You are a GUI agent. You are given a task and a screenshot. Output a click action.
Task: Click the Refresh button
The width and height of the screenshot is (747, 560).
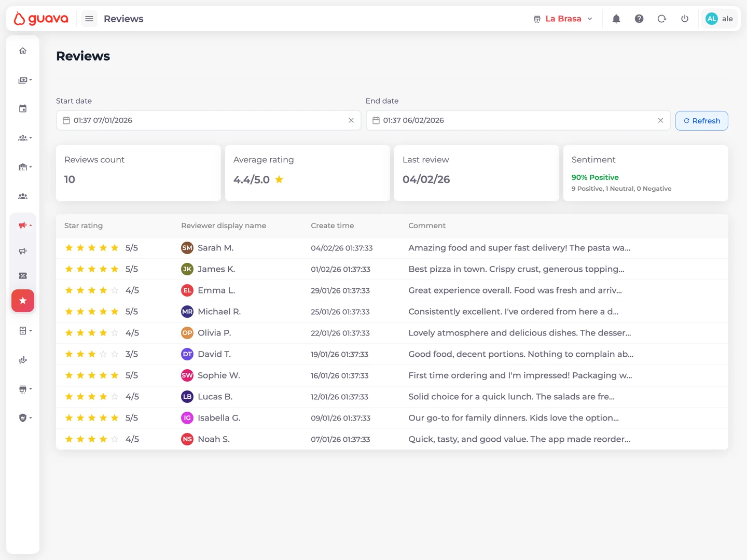(701, 120)
